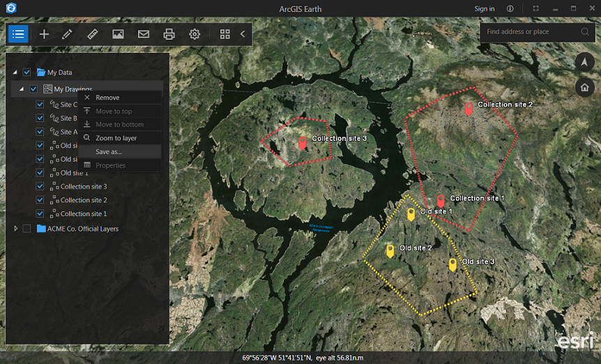Toggle the Site A layer checkbox

(40, 131)
